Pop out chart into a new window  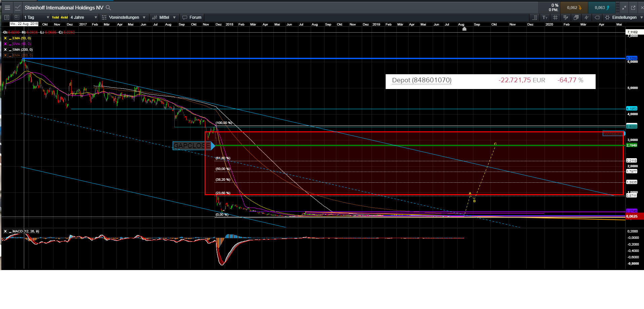point(633,7)
